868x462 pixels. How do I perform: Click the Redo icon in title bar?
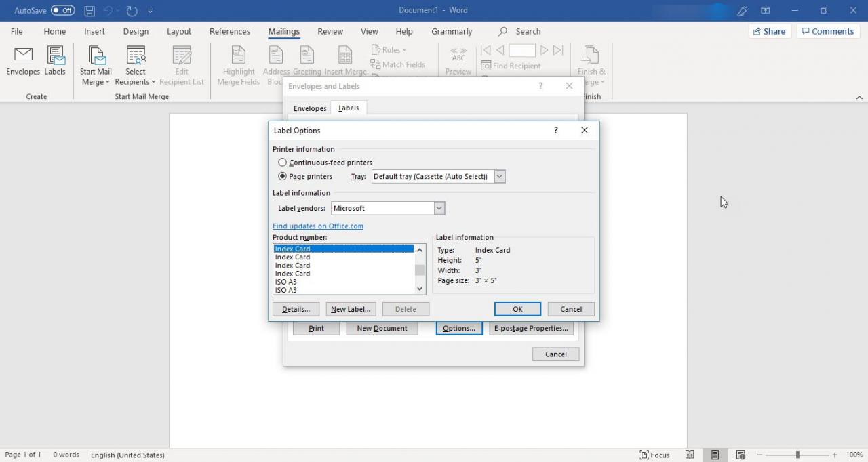132,11
